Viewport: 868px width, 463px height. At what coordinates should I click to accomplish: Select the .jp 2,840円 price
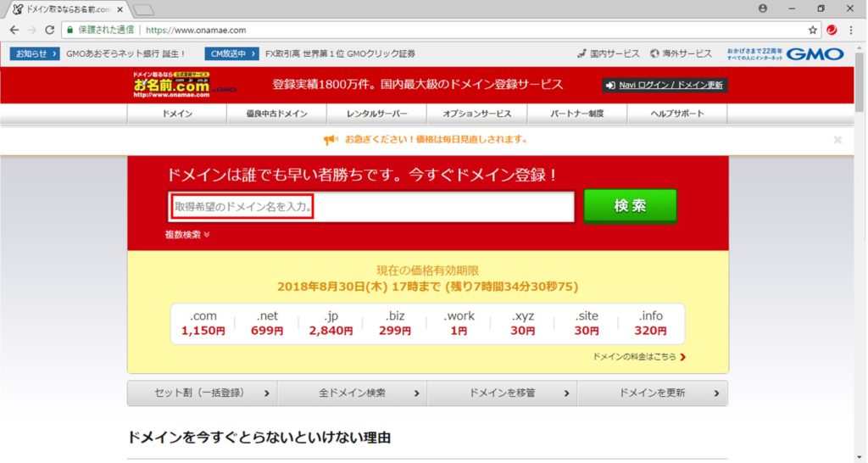(331, 323)
